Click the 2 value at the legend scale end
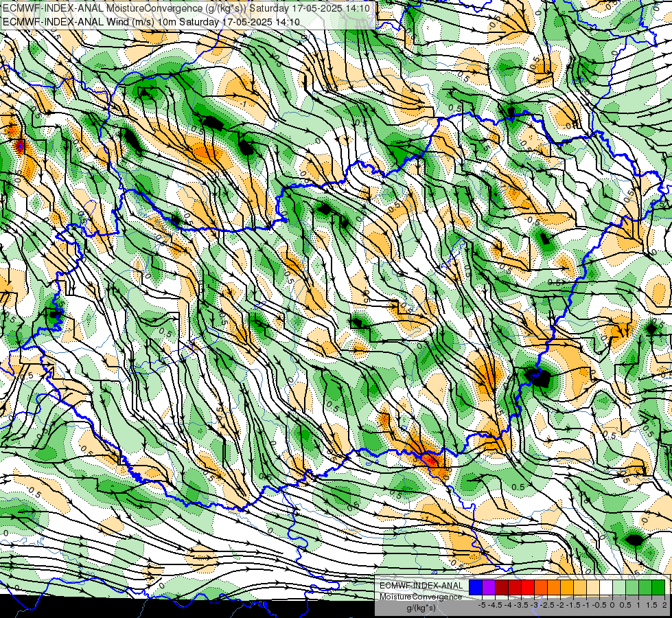Image resolution: width=672 pixels, height=618 pixels. tap(664, 605)
